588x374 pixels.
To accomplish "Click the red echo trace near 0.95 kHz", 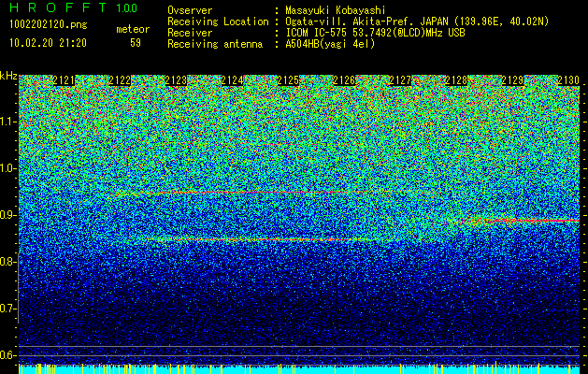I will [244, 193].
